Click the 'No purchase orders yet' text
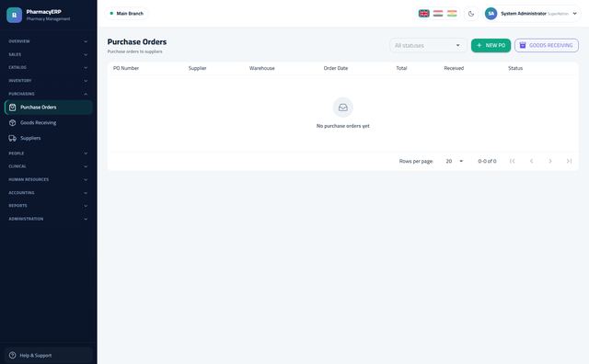 point(343,126)
